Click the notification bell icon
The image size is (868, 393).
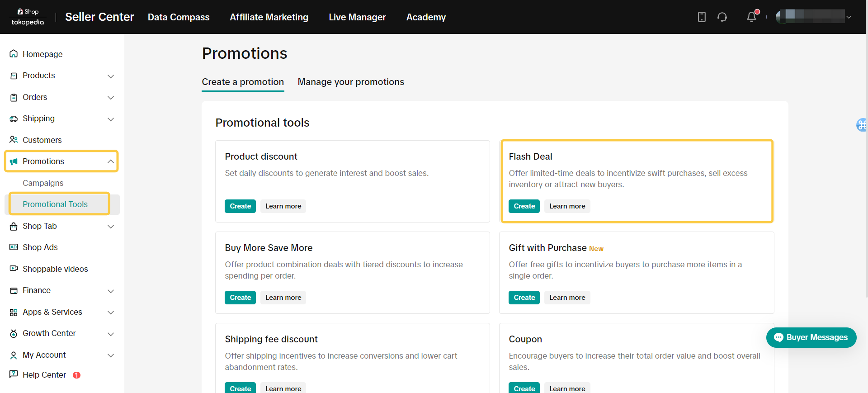[x=751, y=17]
